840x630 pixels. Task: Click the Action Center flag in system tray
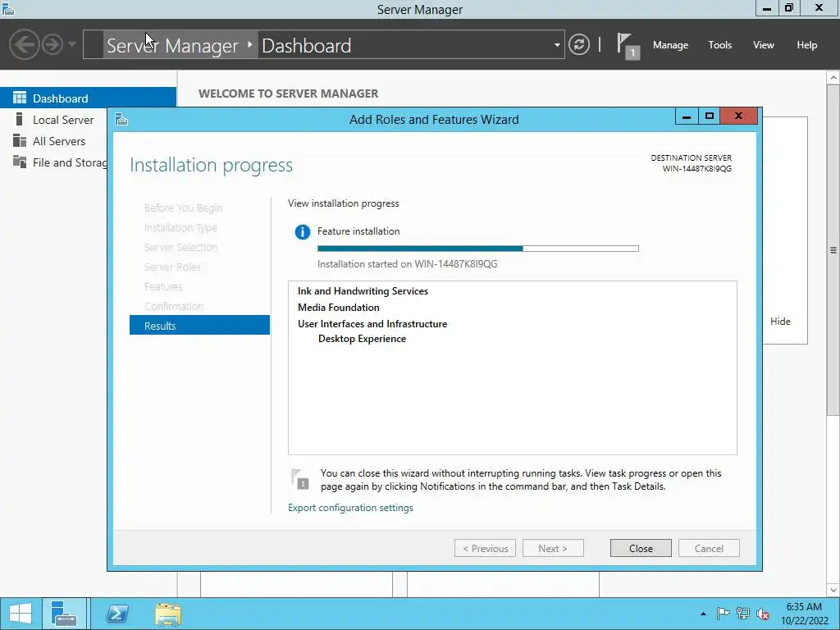point(724,614)
